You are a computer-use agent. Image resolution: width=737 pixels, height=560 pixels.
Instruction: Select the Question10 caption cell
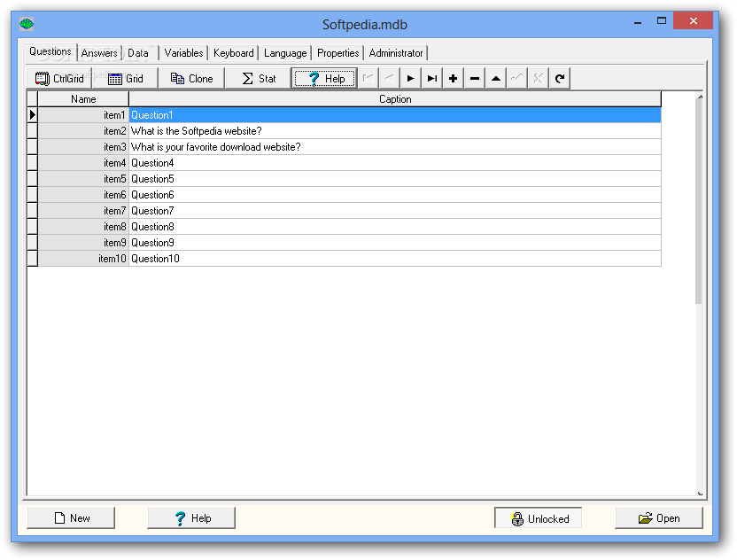[x=395, y=259]
